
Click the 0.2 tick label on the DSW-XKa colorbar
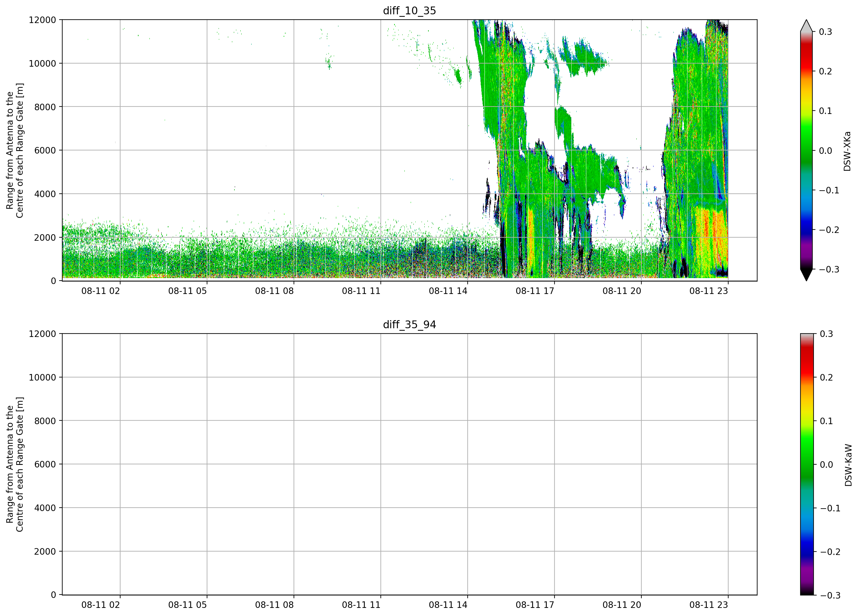pyautogui.click(x=826, y=71)
